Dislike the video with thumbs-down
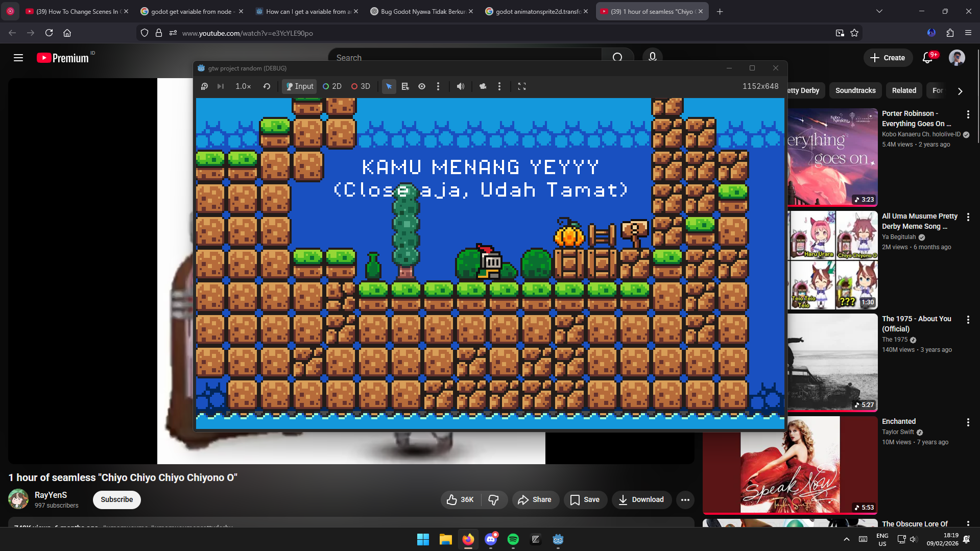 [x=494, y=499]
